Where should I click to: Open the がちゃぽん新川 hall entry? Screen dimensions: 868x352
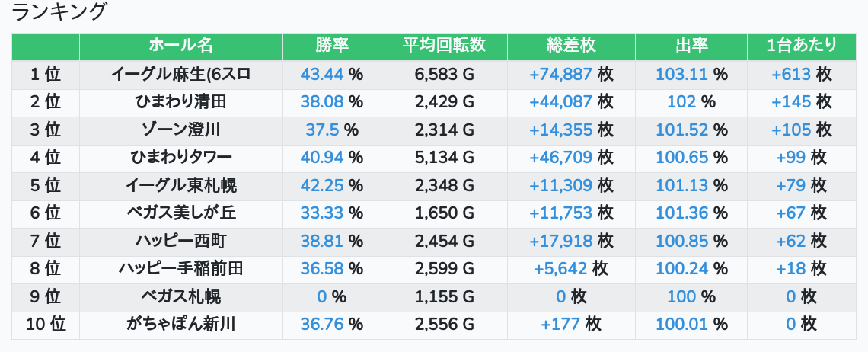(x=180, y=325)
